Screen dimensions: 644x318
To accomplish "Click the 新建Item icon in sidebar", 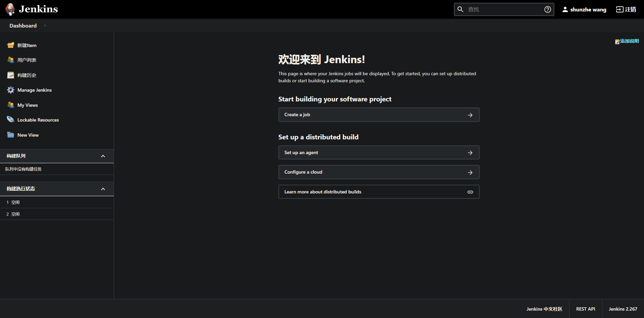I will pyautogui.click(x=11, y=45).
